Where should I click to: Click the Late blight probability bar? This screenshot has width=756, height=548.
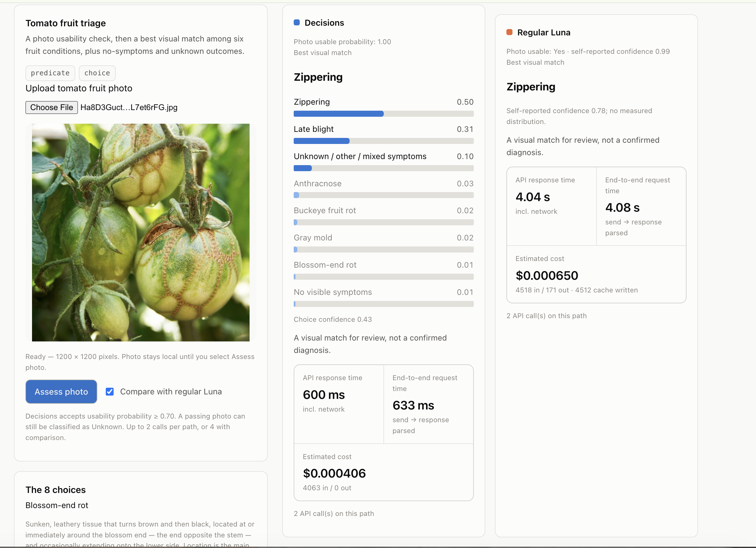[384, 141]
